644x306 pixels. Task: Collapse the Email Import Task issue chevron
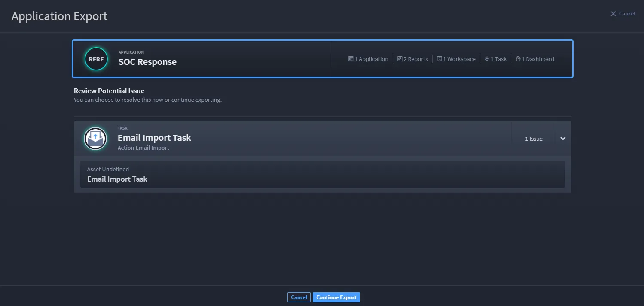[x=563, y=139]
